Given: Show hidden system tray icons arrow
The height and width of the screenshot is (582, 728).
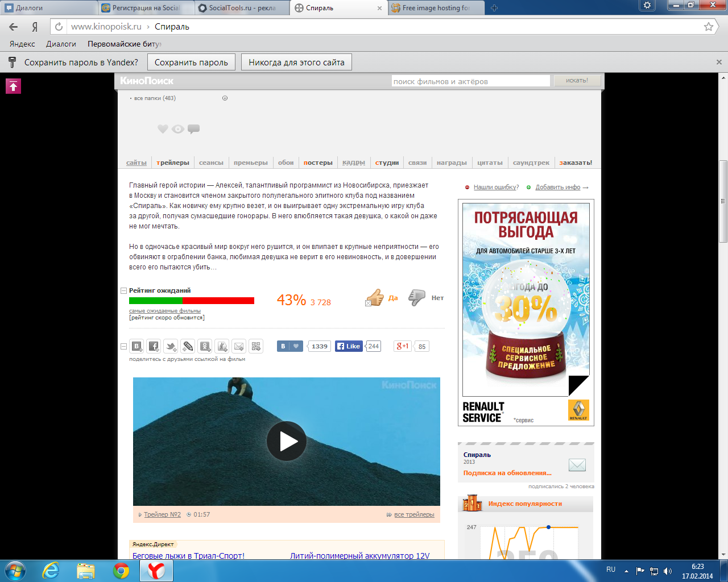Looking at the screenshot, I should point(626,571).
